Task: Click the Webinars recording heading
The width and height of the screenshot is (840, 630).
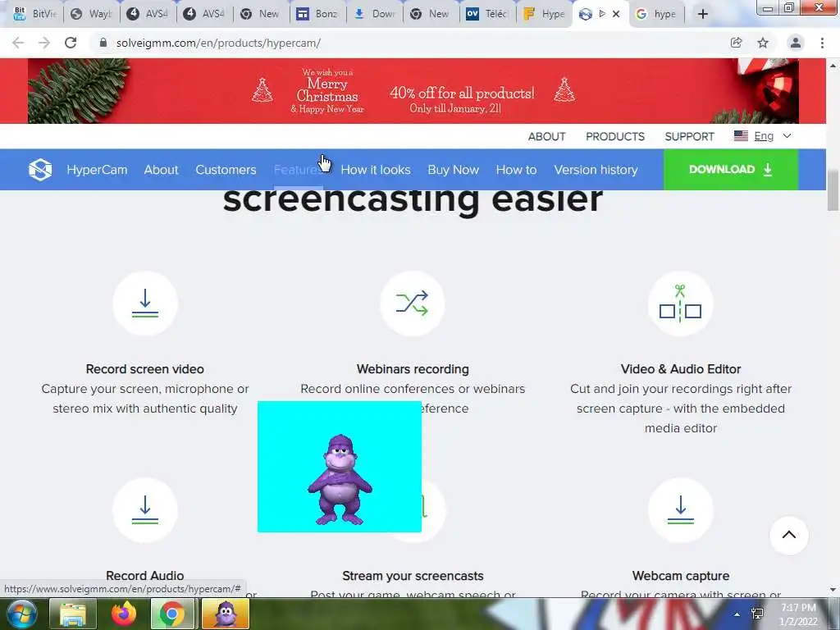Action: (x=413, y=369)
